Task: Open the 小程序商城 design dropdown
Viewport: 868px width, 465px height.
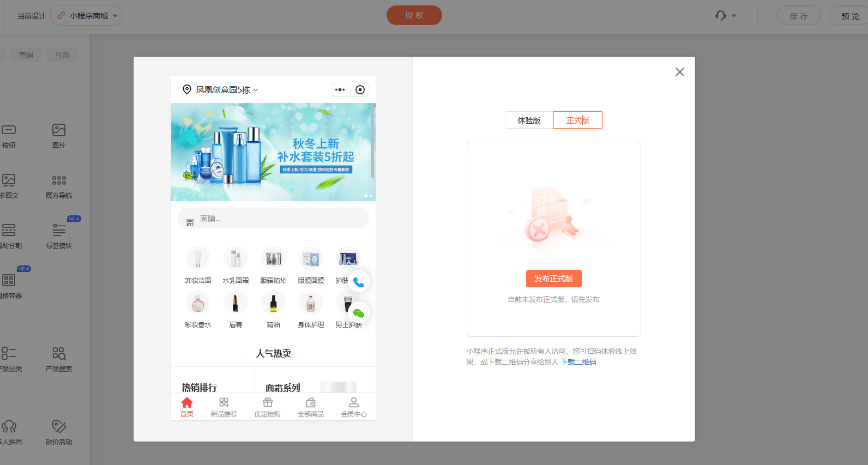Action: (x=87, y=15)
